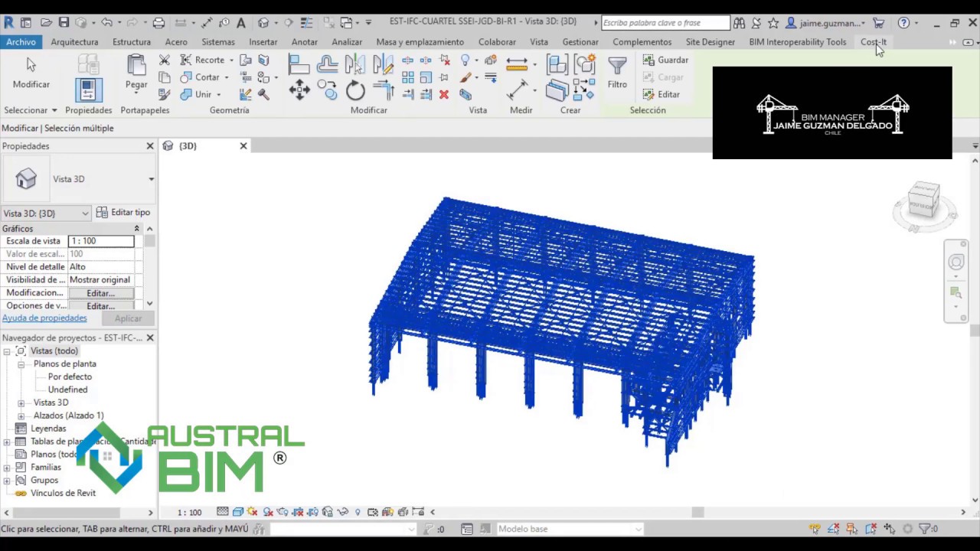Image resolution: width=980 pixels, height=551 pixels.
Task: Click the print icon in quick access
Action: click(x=158, y=23)
